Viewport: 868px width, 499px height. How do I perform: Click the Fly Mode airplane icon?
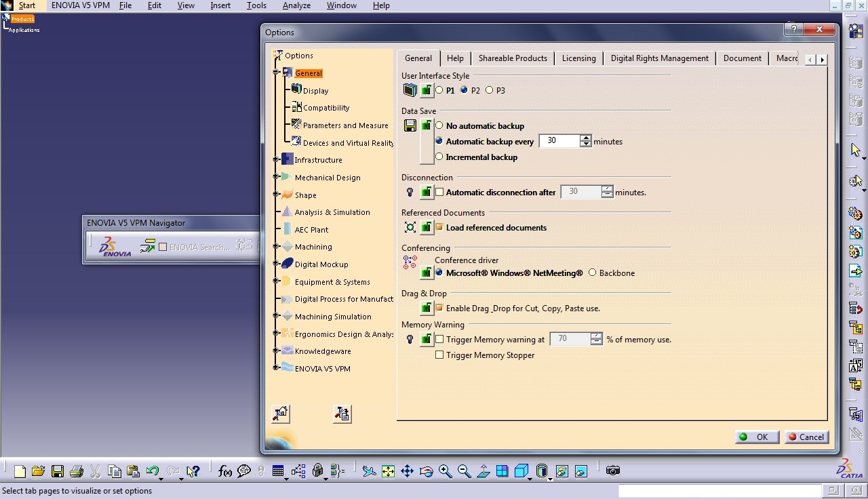[x=369, y=471]
